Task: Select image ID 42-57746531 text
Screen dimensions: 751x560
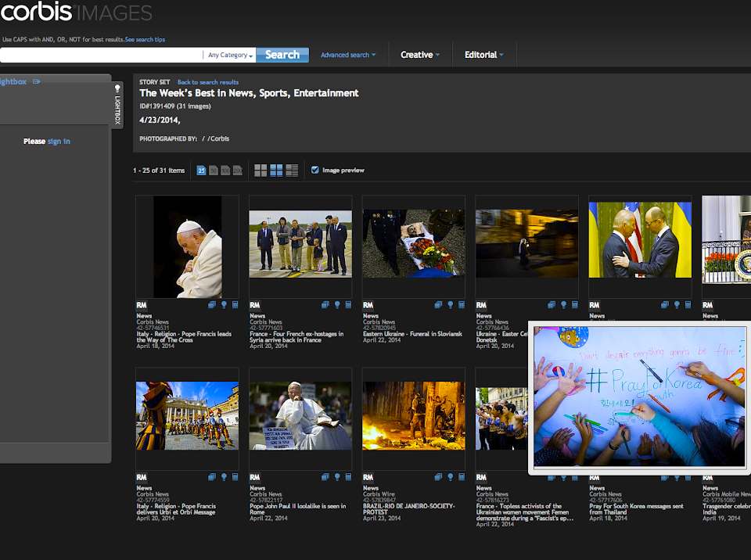Action: [153, 328]
